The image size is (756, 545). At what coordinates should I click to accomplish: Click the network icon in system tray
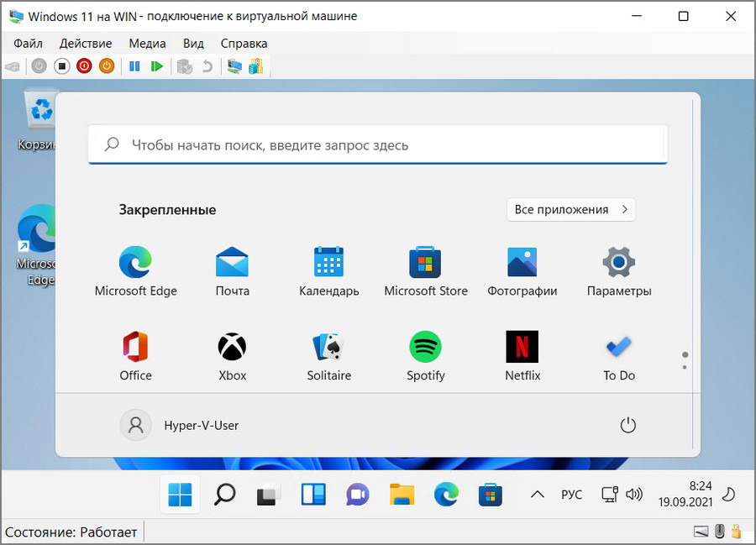tap(610, 495)
